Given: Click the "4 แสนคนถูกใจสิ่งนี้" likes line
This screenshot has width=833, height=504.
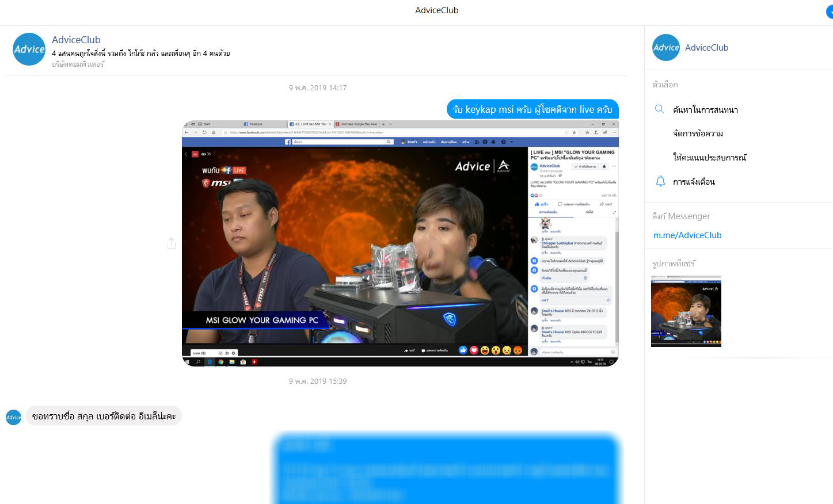Looking at the screenshot, I should [141, 54].
